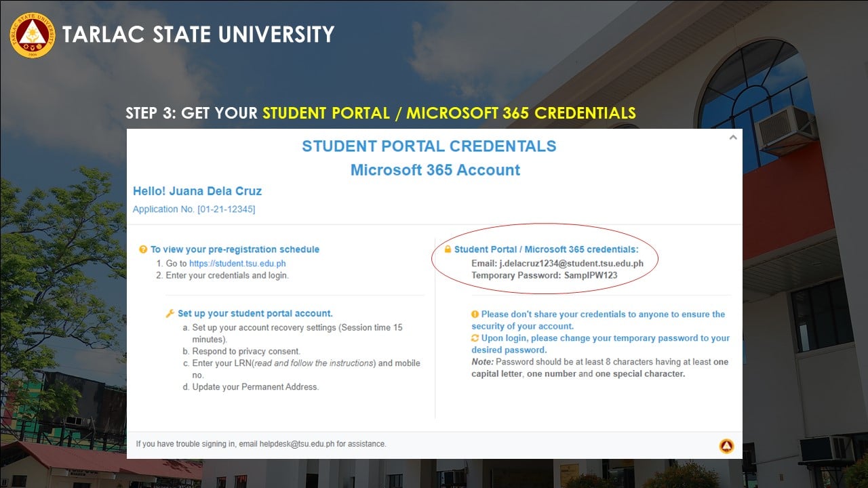Viewport: 868px width, 488px height.
Task: Click the 'Hello! Juana Dela Cruz' greeting
Action: pyautogui.click(x=197, y=191)
